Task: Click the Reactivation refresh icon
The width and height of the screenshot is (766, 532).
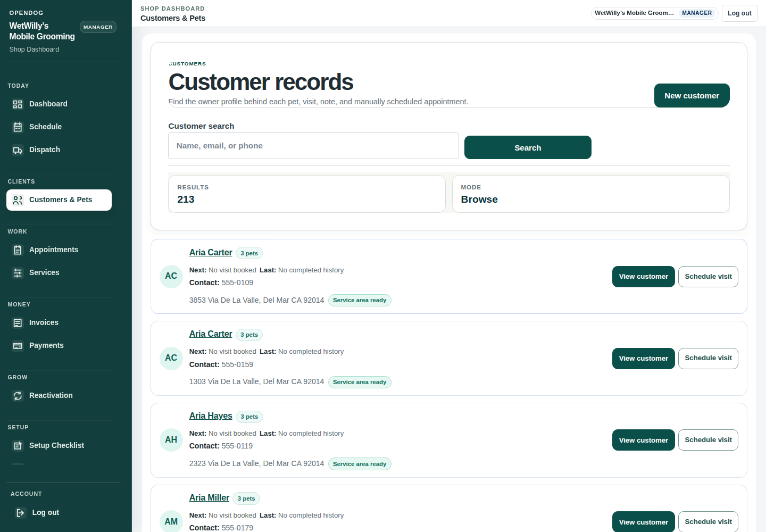Action: pos(18,396)
